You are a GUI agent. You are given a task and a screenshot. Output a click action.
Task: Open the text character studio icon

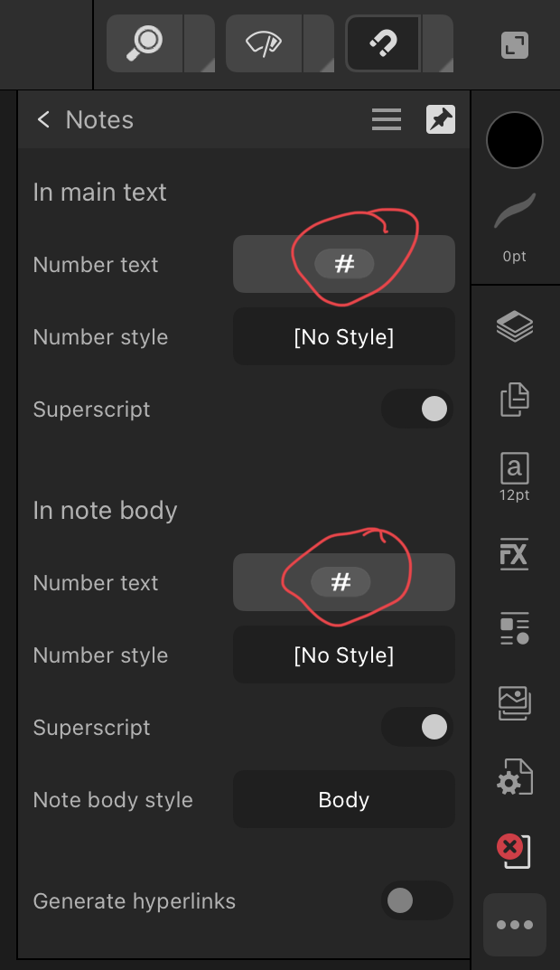[514, 475]
